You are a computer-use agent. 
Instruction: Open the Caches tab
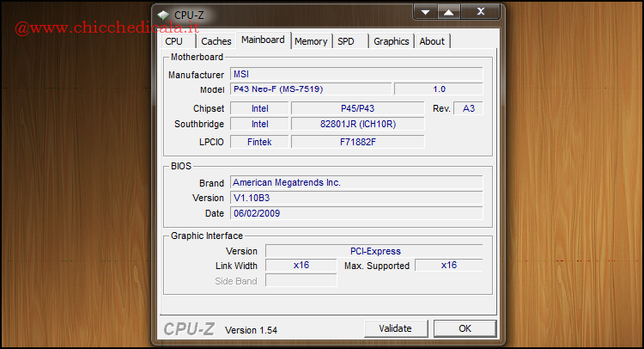point(216,41)
